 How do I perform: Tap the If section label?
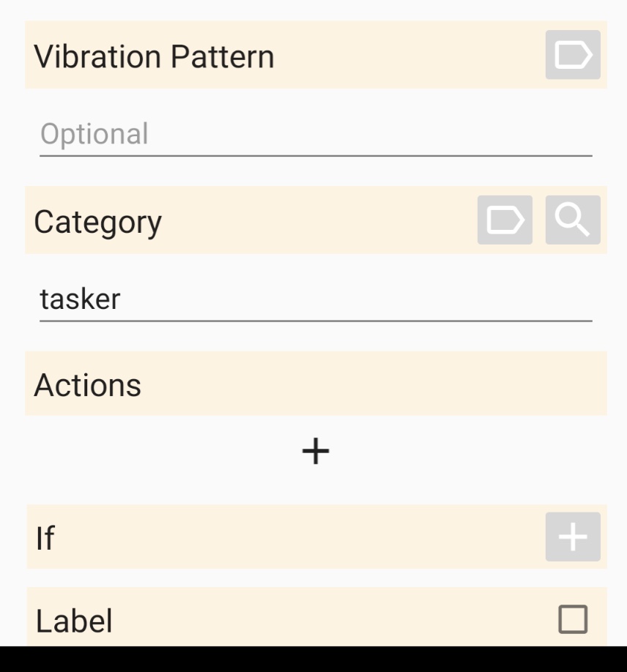coord(45,537)
